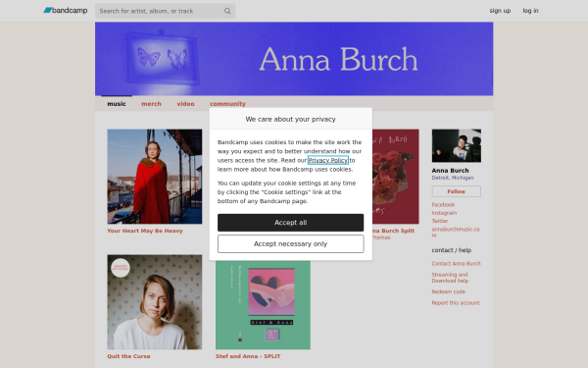Screen dimensions: 588x368
Task: Open the annaburchmusic.com website link
Action: pyautogui.click(x=456, y=232)
